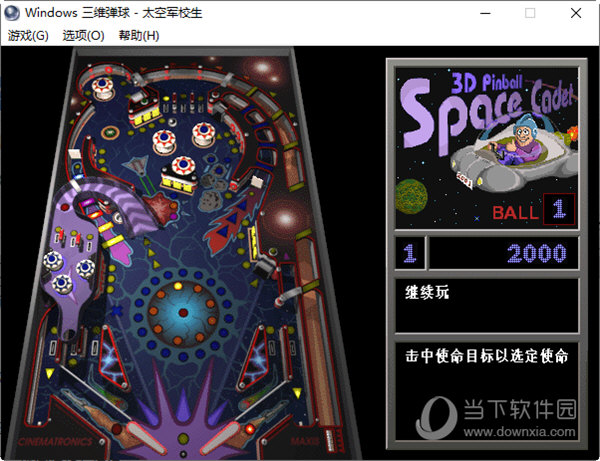This screenshot has width=600, height=461.
Task: Click the yellow light at wormhole top
Action: (x=178, y=286)
